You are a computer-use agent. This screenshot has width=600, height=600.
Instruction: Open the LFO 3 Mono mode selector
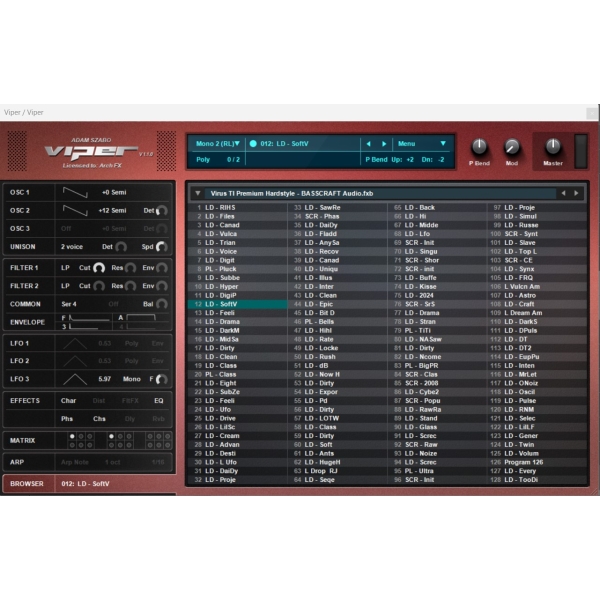tap(132, 379)
